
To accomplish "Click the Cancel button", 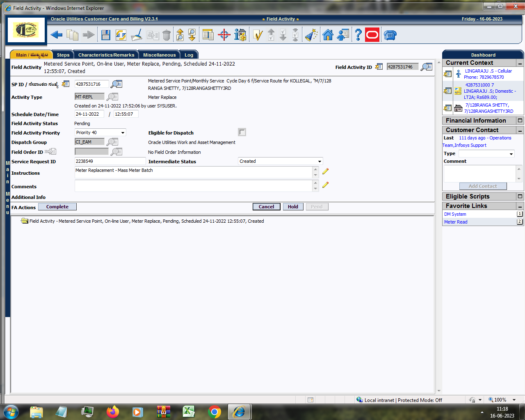I will click(266, 207).
